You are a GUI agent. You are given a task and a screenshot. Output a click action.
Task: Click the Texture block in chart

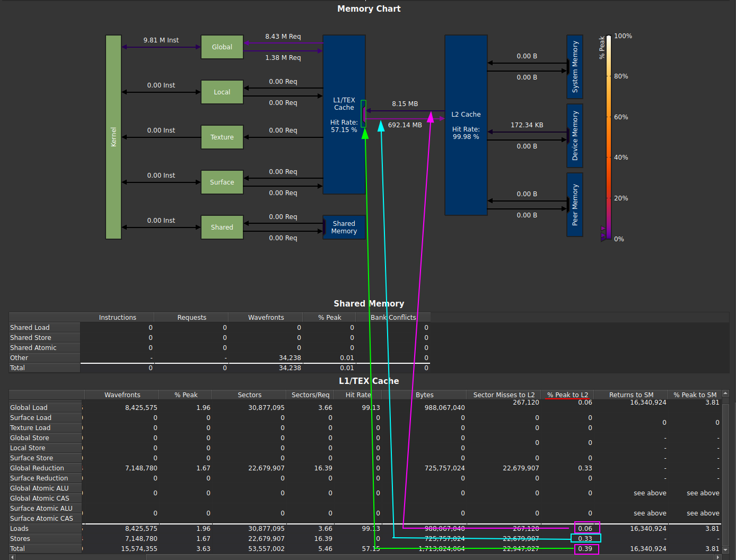click(x=222, y=137)
